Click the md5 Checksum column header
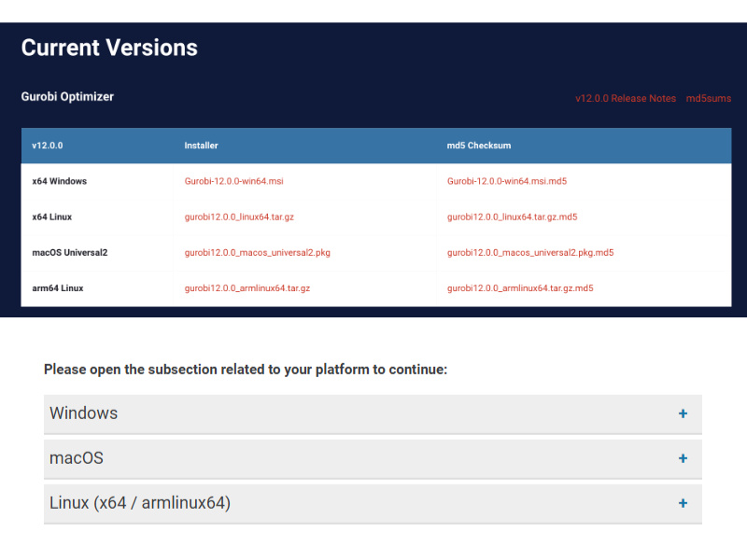 (479, 146)
